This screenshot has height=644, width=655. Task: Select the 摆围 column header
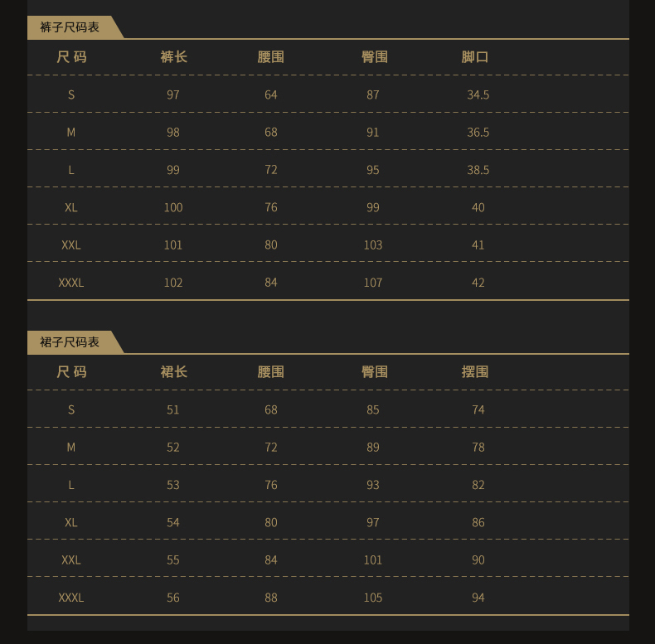pyautogui.click(x=475, y=371)
